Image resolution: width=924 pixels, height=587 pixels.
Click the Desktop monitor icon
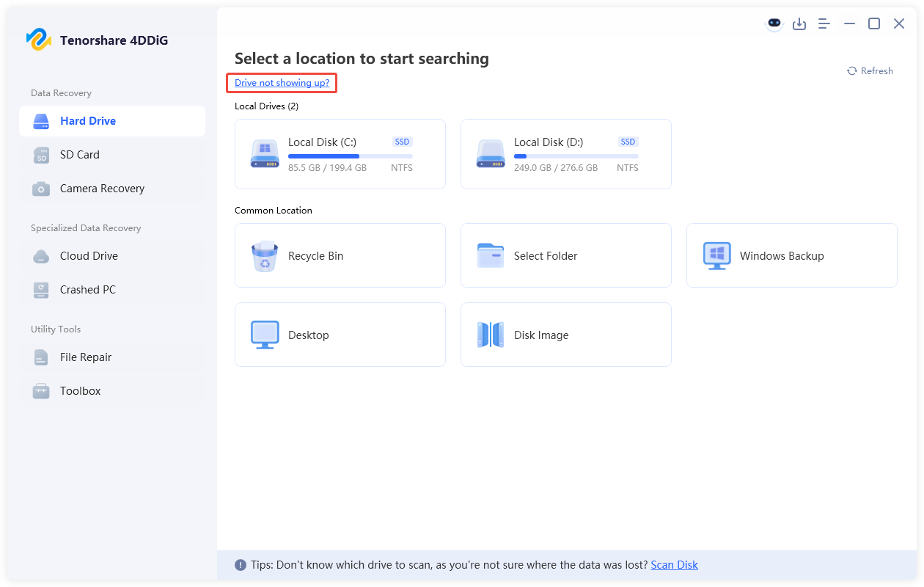264,335
